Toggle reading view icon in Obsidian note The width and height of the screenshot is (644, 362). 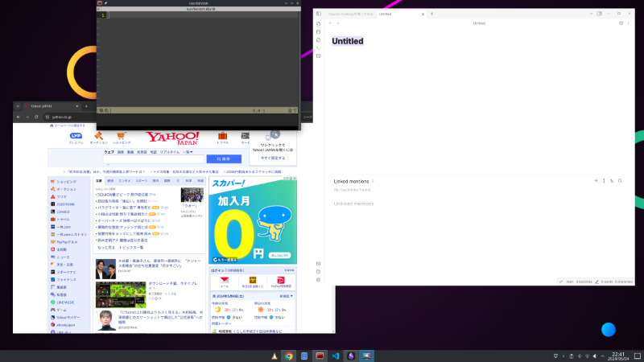tap(621, 23)
